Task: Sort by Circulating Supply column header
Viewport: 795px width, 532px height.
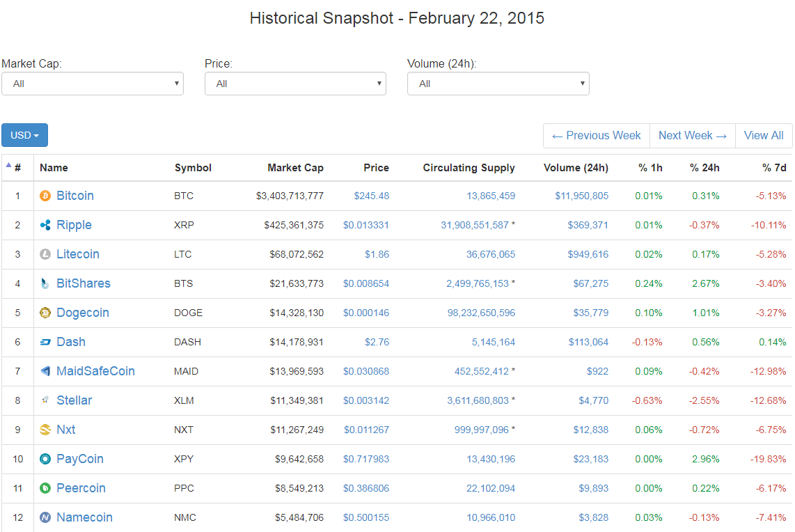Action: (x=469, y=168)
